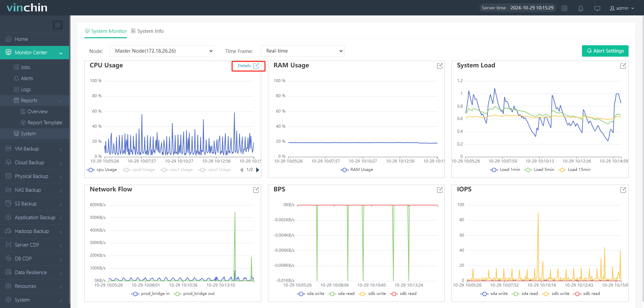Open the task list icon in header

tap(565, 8)
